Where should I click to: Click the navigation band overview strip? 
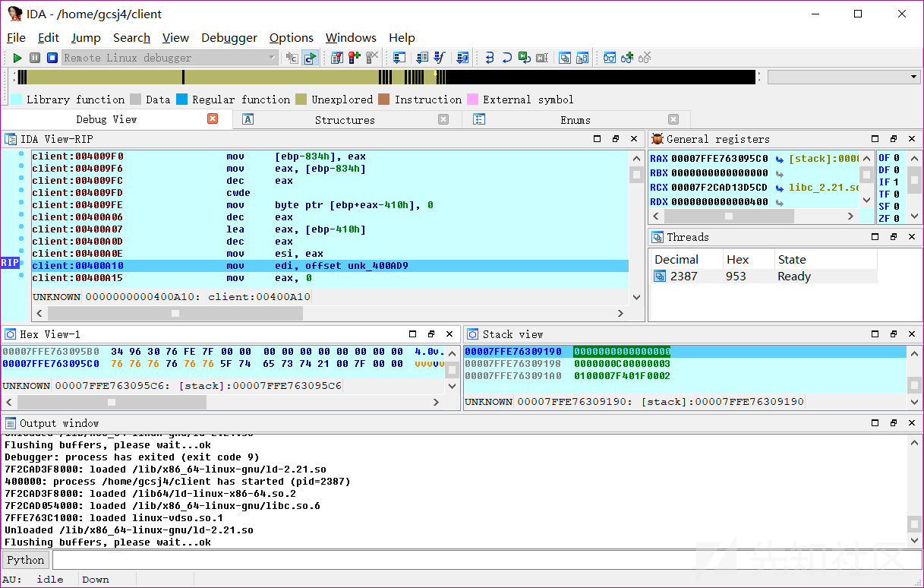point(386,77)
